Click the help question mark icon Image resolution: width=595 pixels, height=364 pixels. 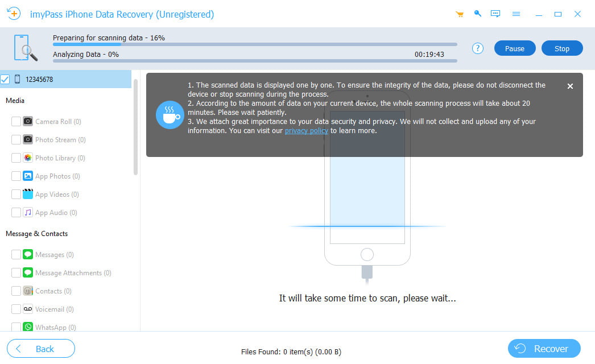pyautogui.click(x=477, y=48)
